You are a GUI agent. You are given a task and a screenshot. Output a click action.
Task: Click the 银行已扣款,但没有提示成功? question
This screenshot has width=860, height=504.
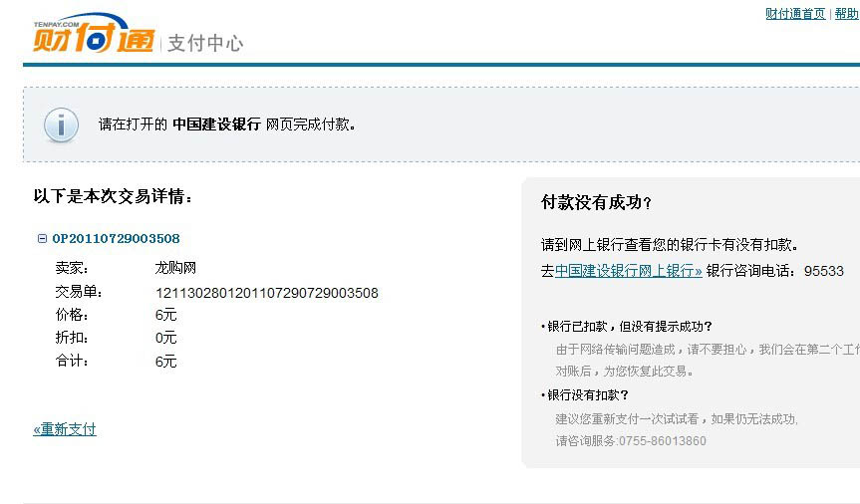tap(630, 327)
